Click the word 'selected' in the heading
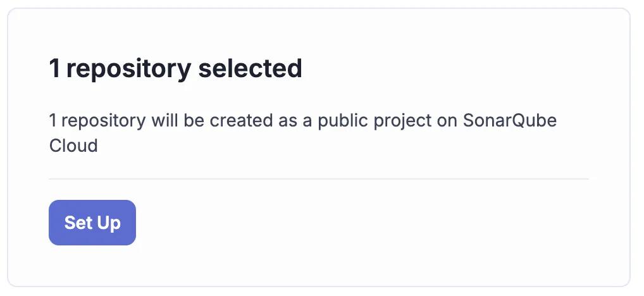Image resolution: width=644 pixels, height=296 pixels. pyautogui.click(x=251, y=68)
